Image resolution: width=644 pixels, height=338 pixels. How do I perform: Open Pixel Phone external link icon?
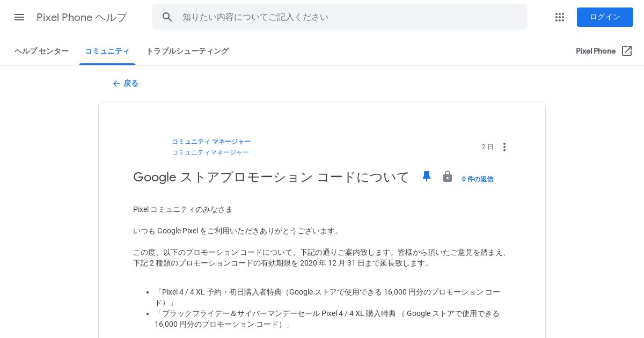click(627, 51)
